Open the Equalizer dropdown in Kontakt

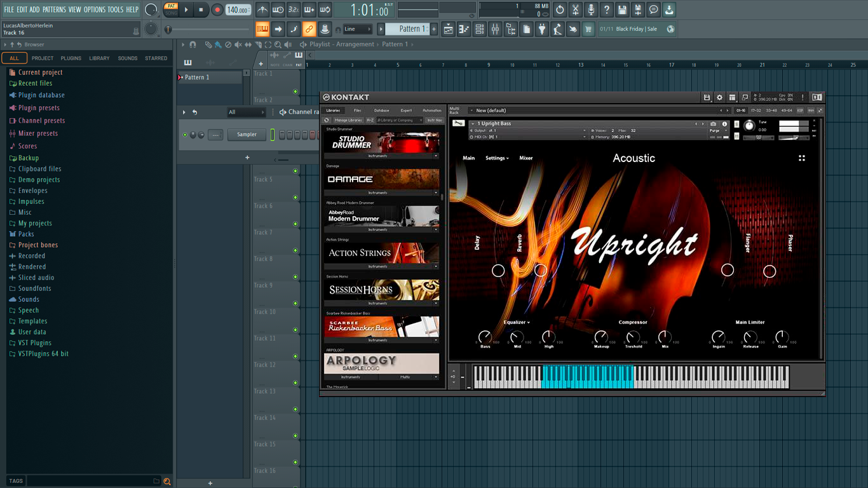click(516, 322)
